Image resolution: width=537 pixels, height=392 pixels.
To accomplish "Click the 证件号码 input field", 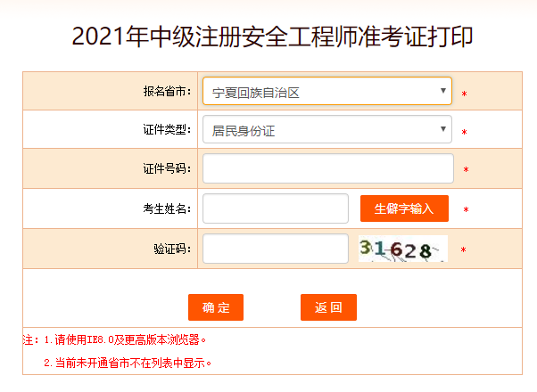I will pyautogui.click(x=327, y=168).
